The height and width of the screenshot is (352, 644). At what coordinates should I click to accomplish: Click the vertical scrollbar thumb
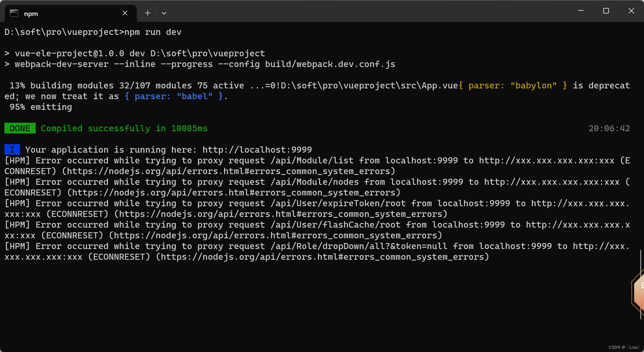641,284
